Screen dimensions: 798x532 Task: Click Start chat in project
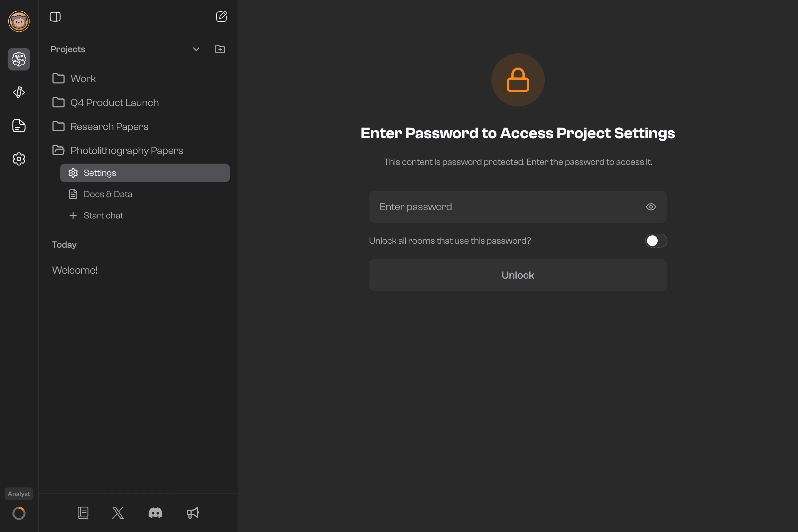96,215
